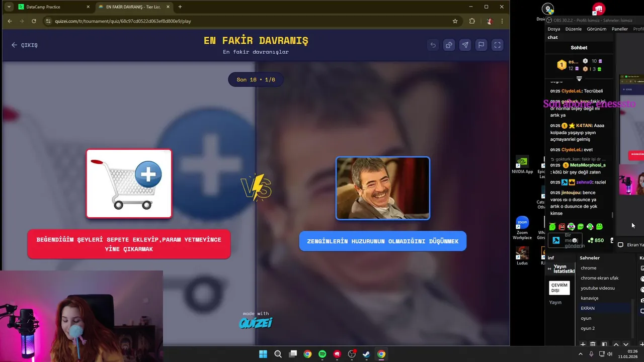Open OBS Dosya menu
Screen dimensions: 644x362
tap(553, 29)
